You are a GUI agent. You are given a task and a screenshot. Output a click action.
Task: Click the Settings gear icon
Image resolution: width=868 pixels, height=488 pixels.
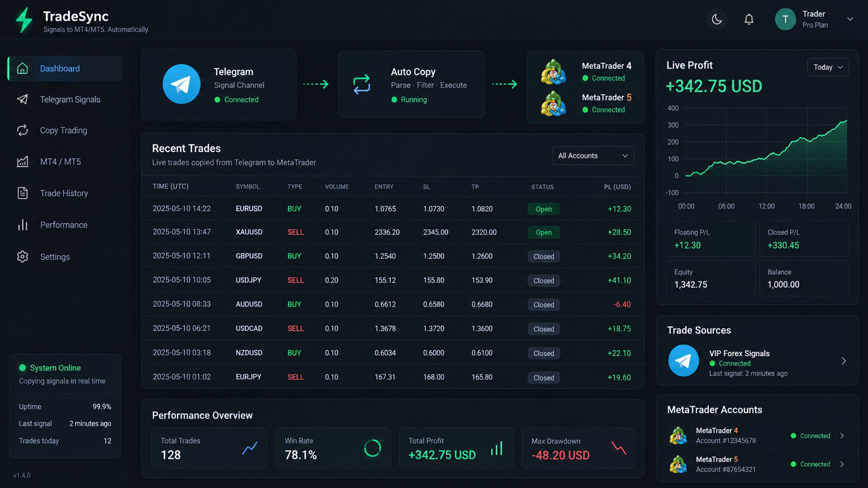(x=22, y=257)
